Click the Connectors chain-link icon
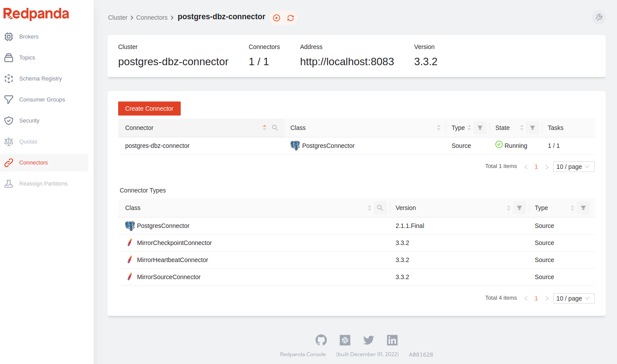 (x=9, y=163)
